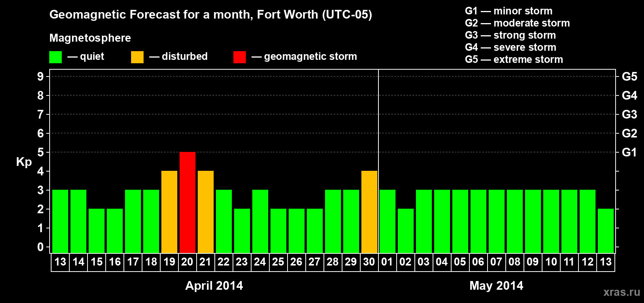The width and height of the screenshot is (644, 303).
Task: Click the green bar above date label 24 in April
Action: tap(260, 221)
